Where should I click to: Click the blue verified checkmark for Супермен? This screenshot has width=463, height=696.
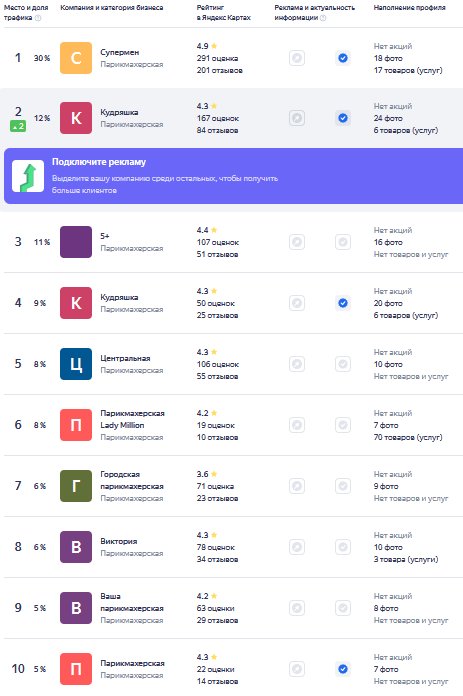(x=343, y=58)
